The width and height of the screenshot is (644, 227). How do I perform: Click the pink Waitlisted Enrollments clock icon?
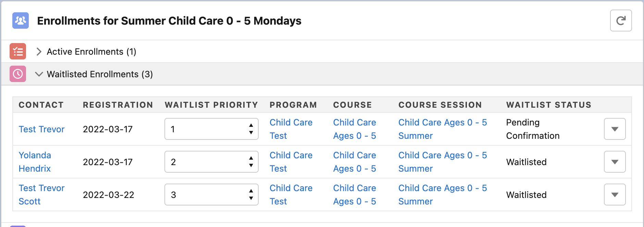click(x=17, y=74)
